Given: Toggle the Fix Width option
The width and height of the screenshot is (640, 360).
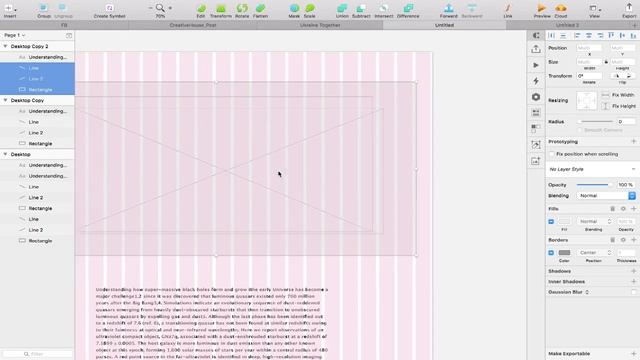Looking at the screenshot, I should point(618,95).
